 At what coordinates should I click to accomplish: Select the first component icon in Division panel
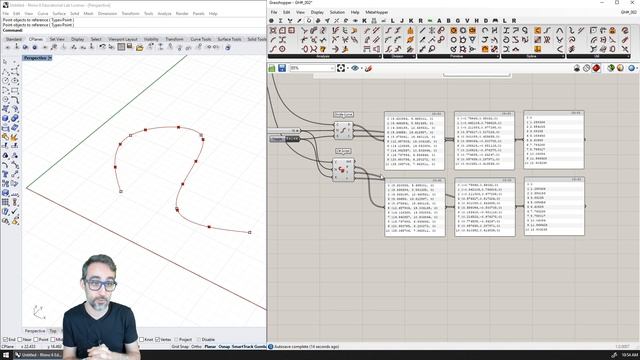pyautogui.click(x=388, y=31)
